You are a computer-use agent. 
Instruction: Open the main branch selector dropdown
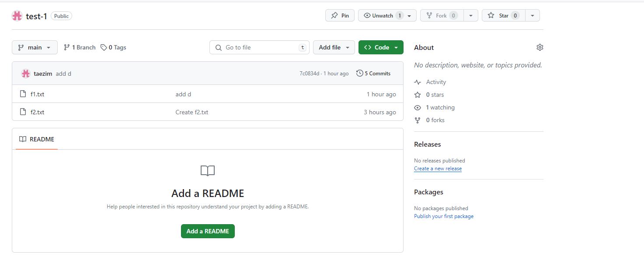point(35,47)
